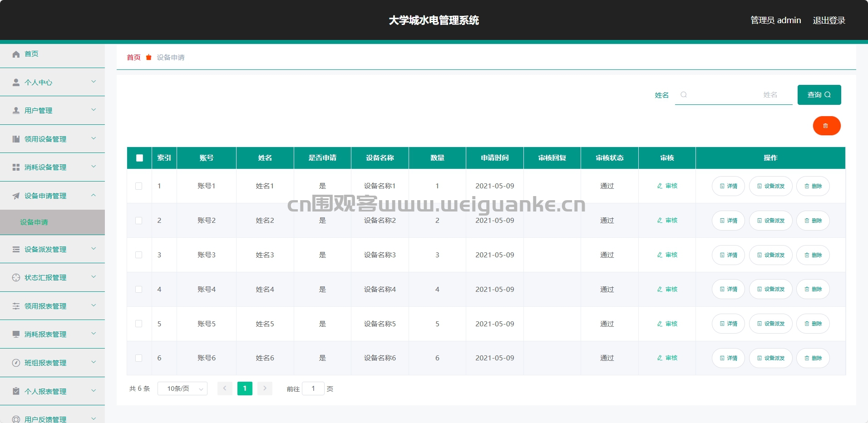Viewport: 868px width, 423px height.
Task: Open 详情 for row 账号1
Action: (728, 186)
